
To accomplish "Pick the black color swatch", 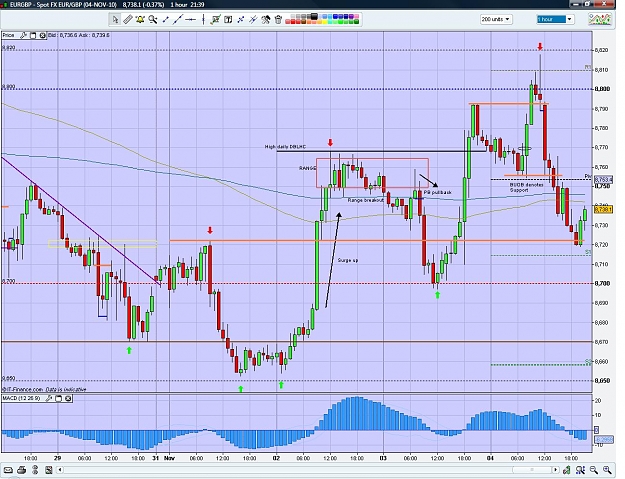I will point(314,16).
